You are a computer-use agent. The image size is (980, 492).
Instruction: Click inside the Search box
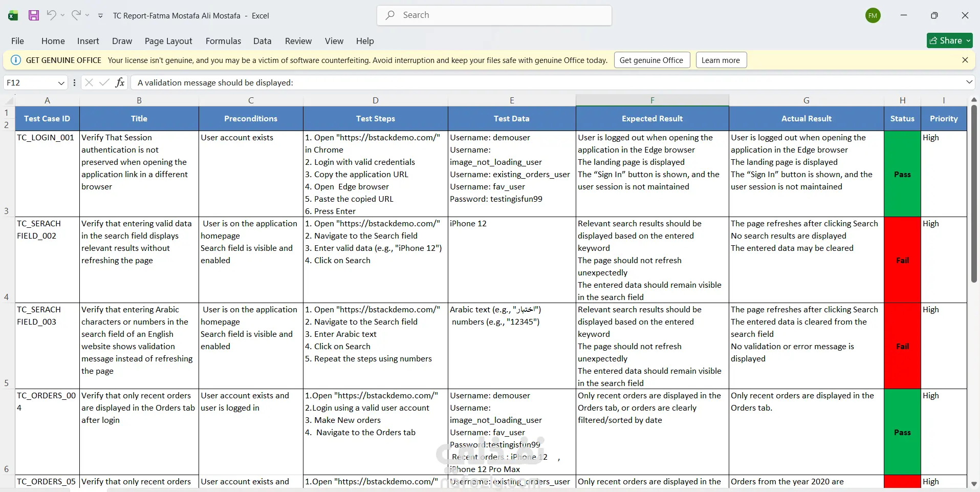494,15
